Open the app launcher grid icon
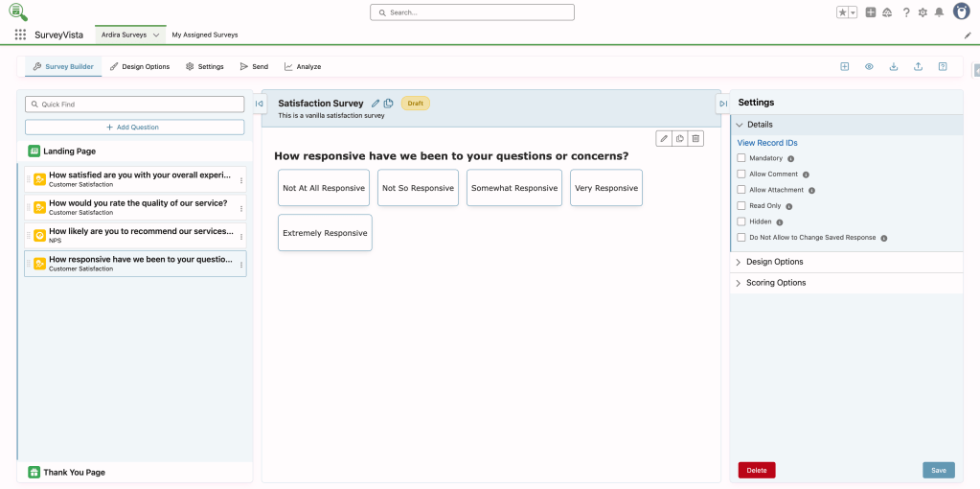The height and width of the screenshot is (489, 980). [20, 35]
